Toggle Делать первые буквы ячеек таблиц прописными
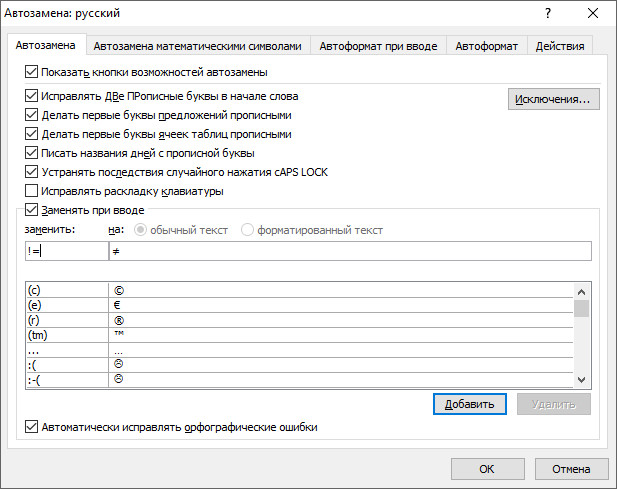Image resolution: width=617 pixels, height=489 pixels. click(31, 134)
